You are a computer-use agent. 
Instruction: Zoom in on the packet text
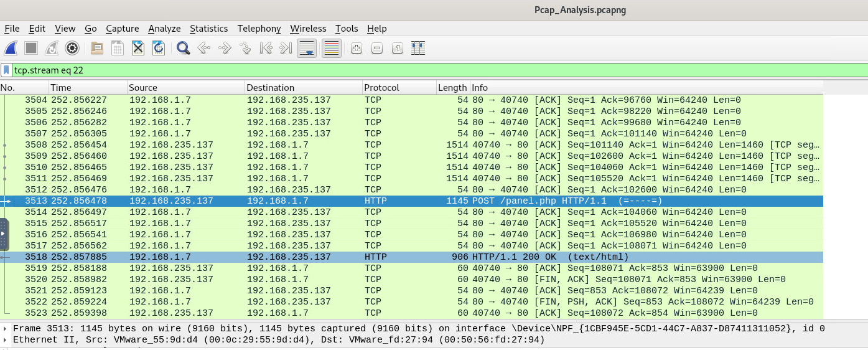coord(356,48)
